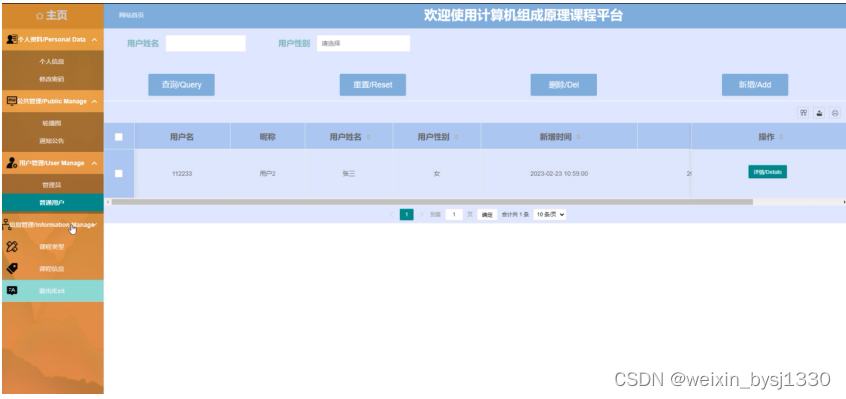Collapse the Public Manage section chevron

tap(94, 101)
